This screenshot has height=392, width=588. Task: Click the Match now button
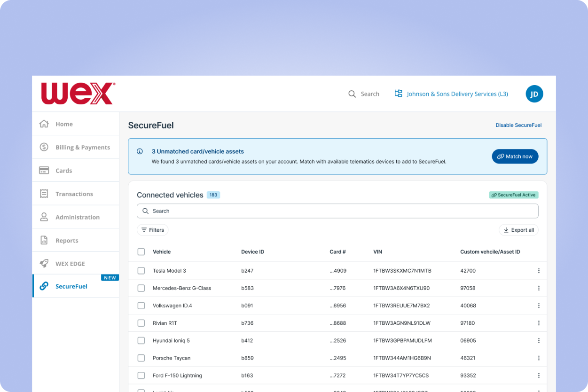[x=515, y=157]
